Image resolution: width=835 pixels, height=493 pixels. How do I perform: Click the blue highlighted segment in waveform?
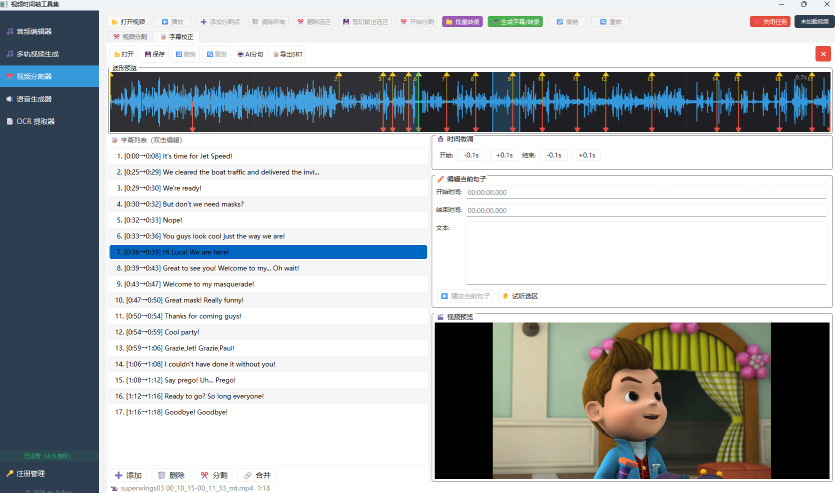(506, 101)
